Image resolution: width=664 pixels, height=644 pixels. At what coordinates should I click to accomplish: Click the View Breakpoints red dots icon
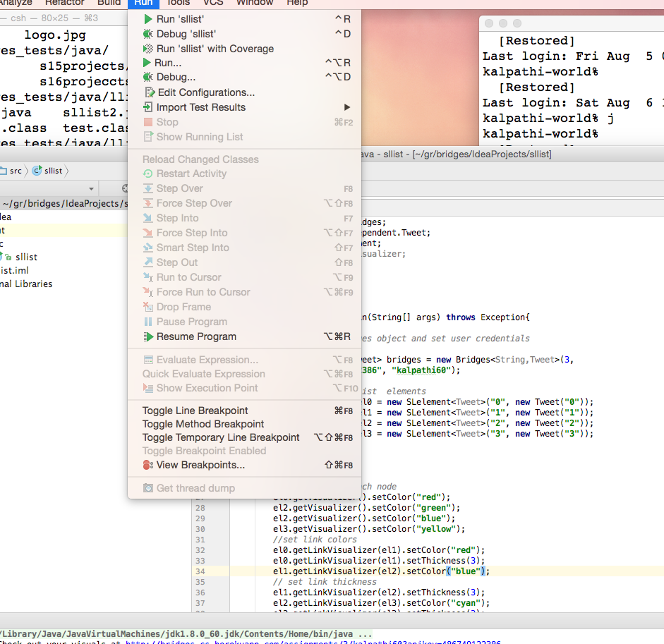(x=148, y=465)
